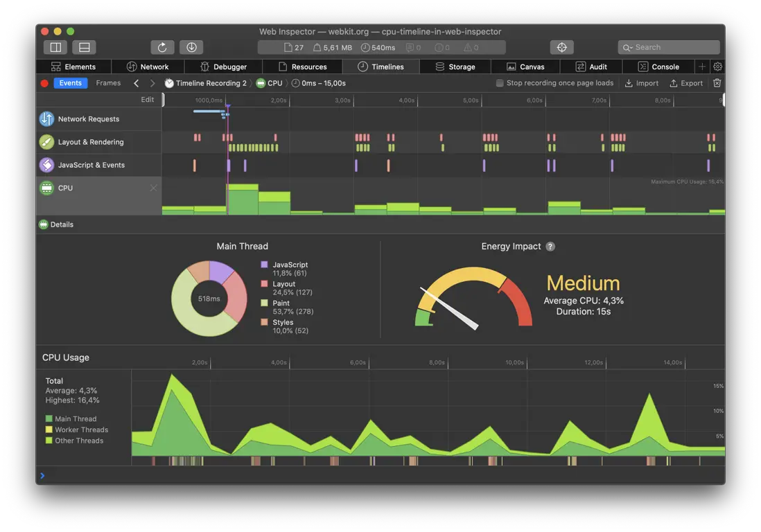This screenshot has height=532, width=761.
Task: Select the Layout & Rendering timeline icon
Action: click(46, 141)
